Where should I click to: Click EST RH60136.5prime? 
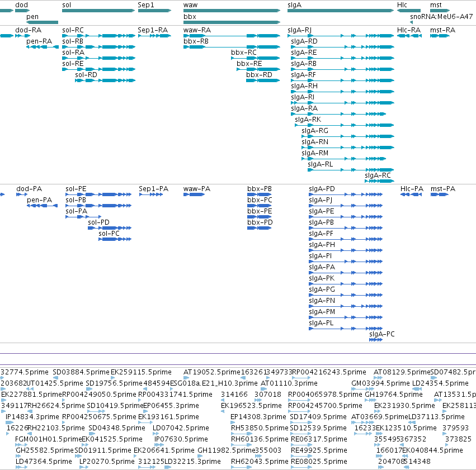pos(260,439)
